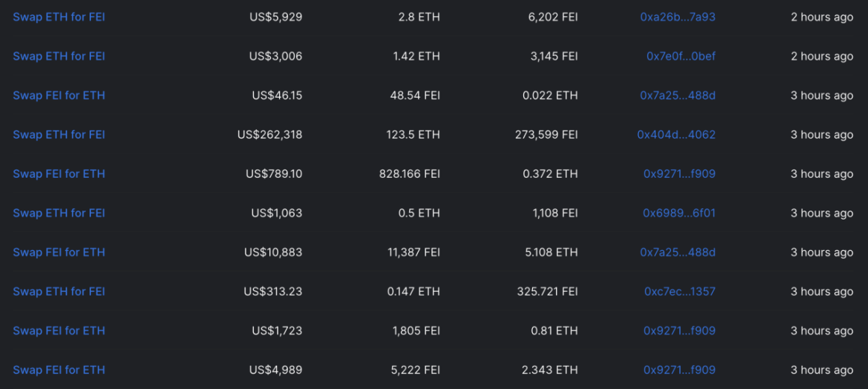This screenshot has height=389, width=868.
Task: View account 0x7a25...488d for 48.54 FEI swap
Action: 678,96
